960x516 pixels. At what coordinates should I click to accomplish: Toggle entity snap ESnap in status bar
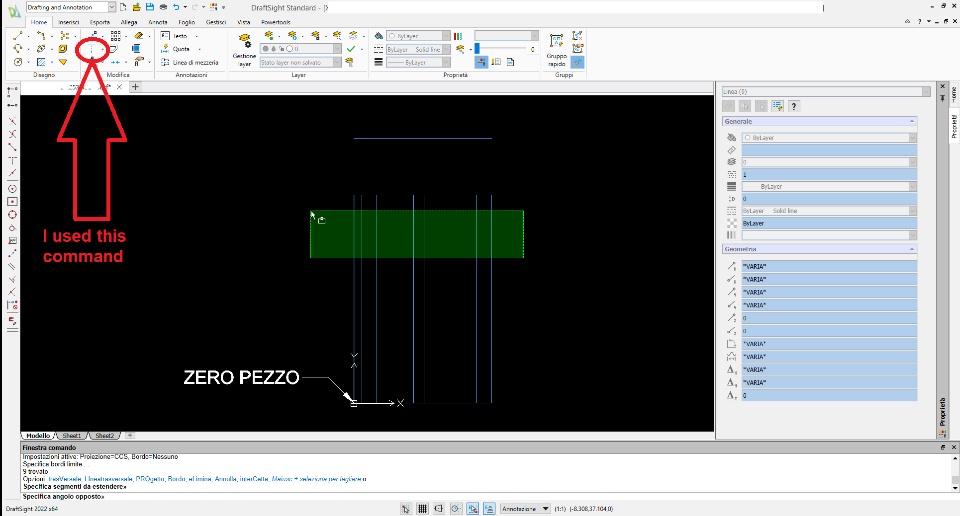473,509
